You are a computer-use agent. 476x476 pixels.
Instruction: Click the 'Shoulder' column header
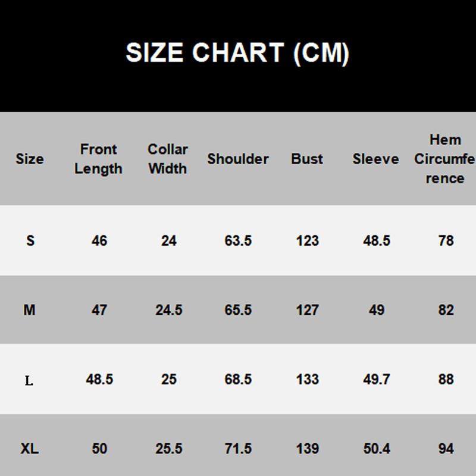coord(238,159)
